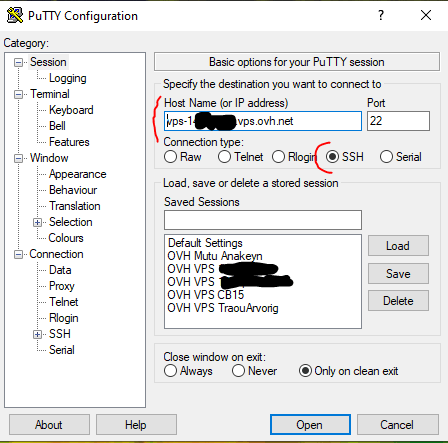Click the Open button to connect

[x=310, y=425]
